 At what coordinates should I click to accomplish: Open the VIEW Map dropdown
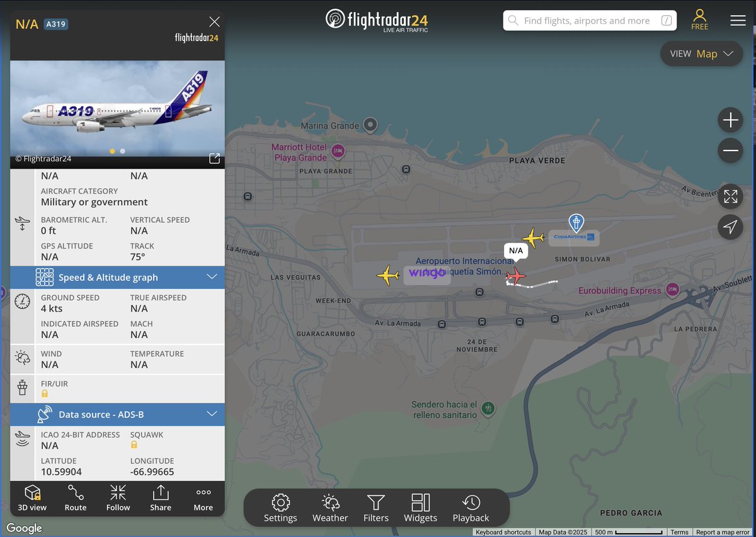701,54
